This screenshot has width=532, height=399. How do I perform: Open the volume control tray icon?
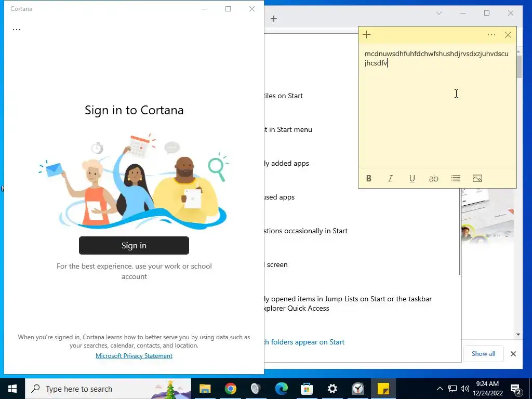[465, 389]
